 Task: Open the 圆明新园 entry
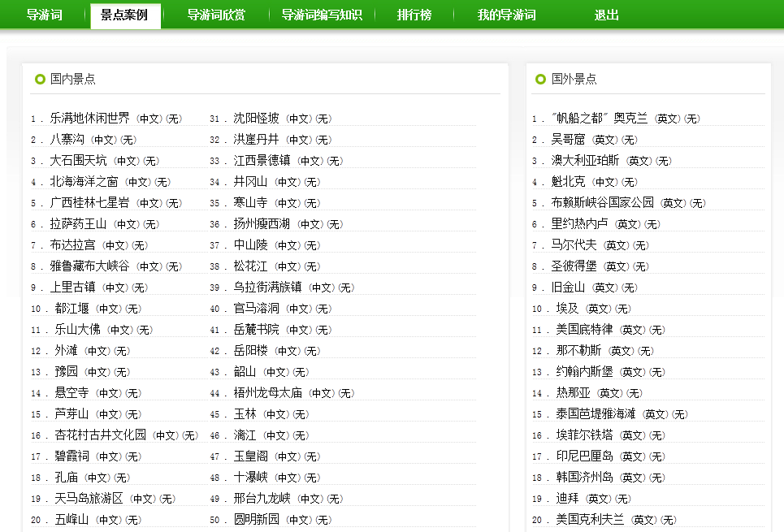pos(257,520)
